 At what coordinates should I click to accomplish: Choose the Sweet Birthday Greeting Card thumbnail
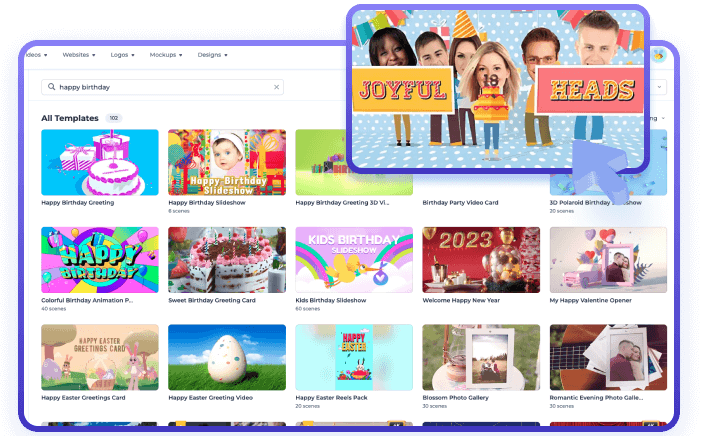click(x=226, y=259)
